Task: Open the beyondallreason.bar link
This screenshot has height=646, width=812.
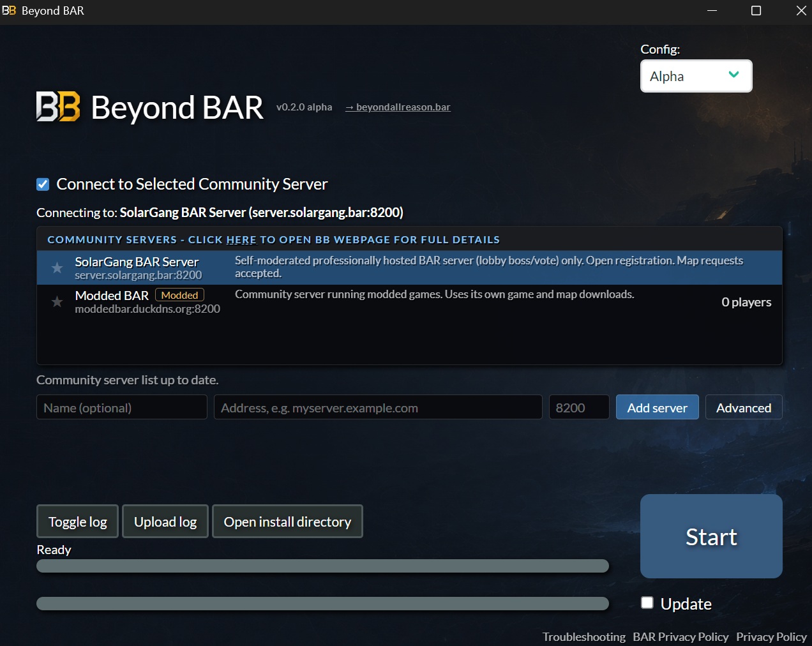Action: [398, 107]
